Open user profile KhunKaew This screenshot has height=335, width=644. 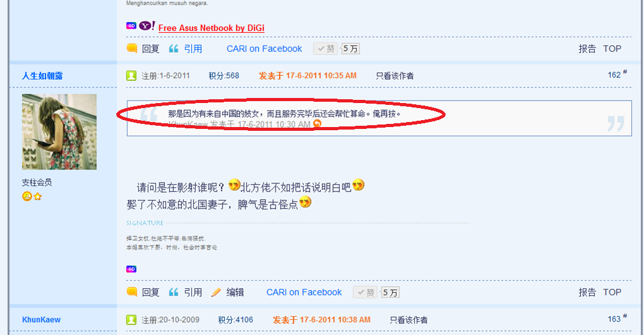(42, 320)
